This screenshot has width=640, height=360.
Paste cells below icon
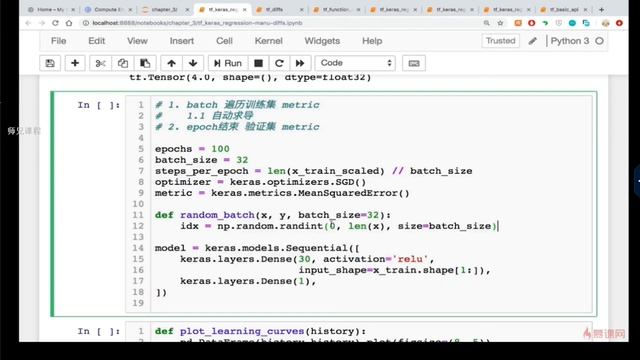click(x=145, y=63)
